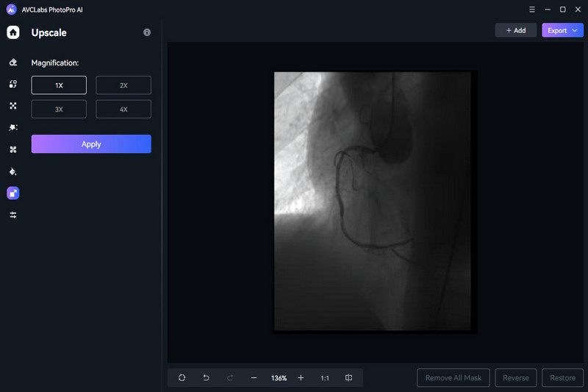
Task: Toggle the compare split view icon
Action: coord(348,378)
